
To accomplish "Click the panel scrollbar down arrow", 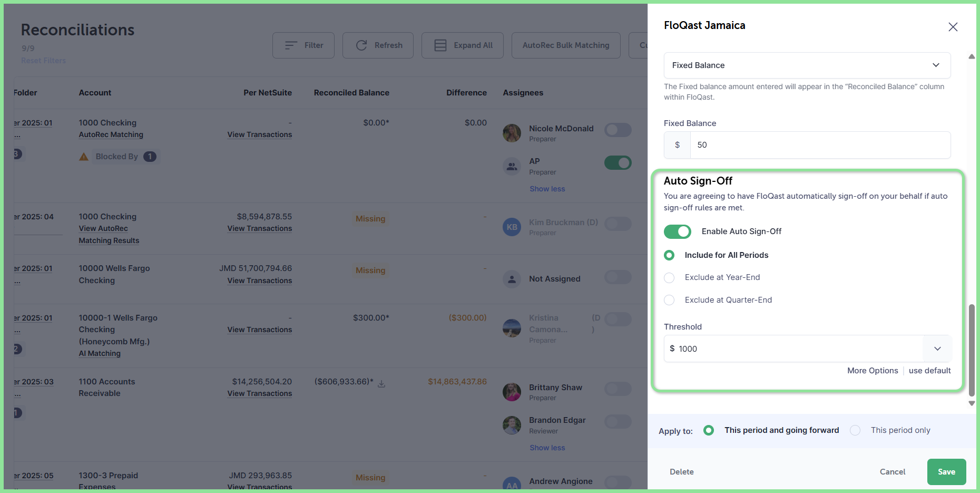I will (x=972, y=403).
